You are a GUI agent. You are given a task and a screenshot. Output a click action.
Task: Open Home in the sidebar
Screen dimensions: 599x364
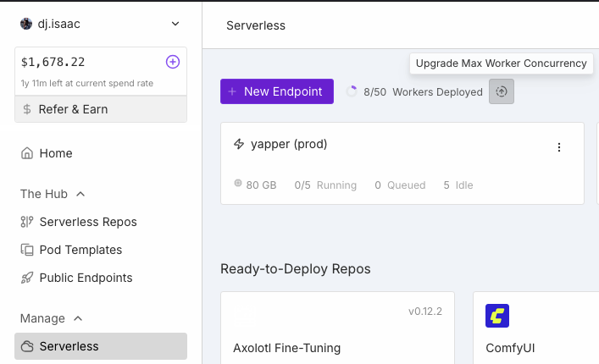(56, 153)
